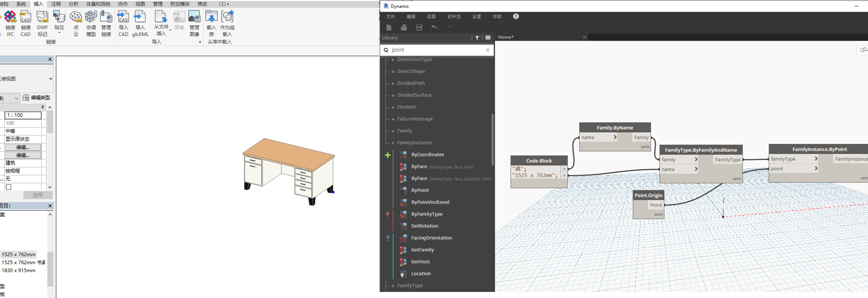
Task: Expand the Element library category
Action: [x=393, y=107]
